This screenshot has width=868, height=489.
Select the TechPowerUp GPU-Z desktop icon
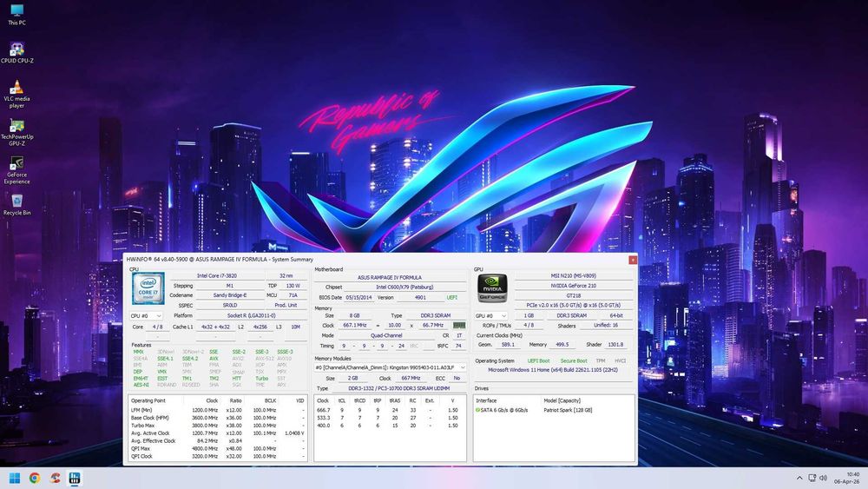point(16,132)
